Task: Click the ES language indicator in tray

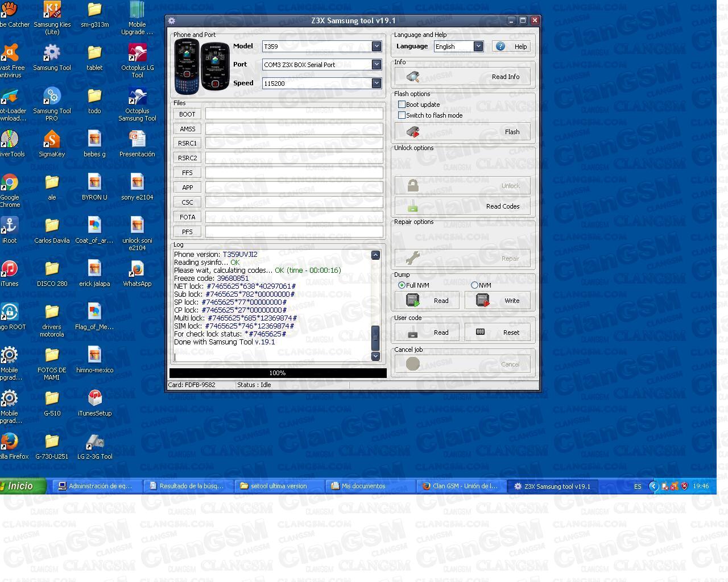Action: click(x=638, y=486)
